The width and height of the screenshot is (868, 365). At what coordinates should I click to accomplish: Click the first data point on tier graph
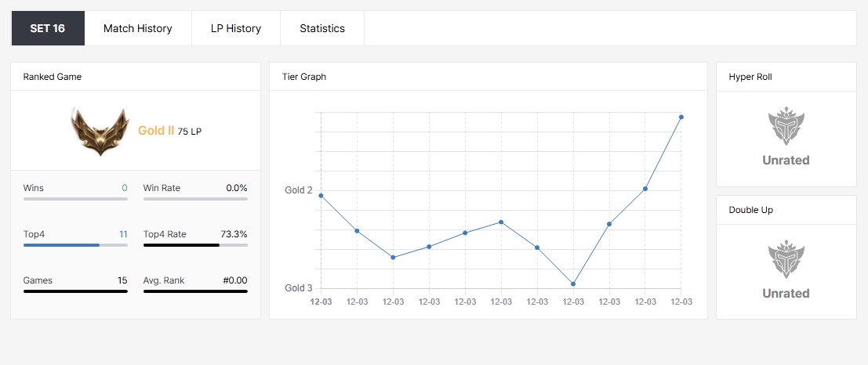[x=321, y=195]
